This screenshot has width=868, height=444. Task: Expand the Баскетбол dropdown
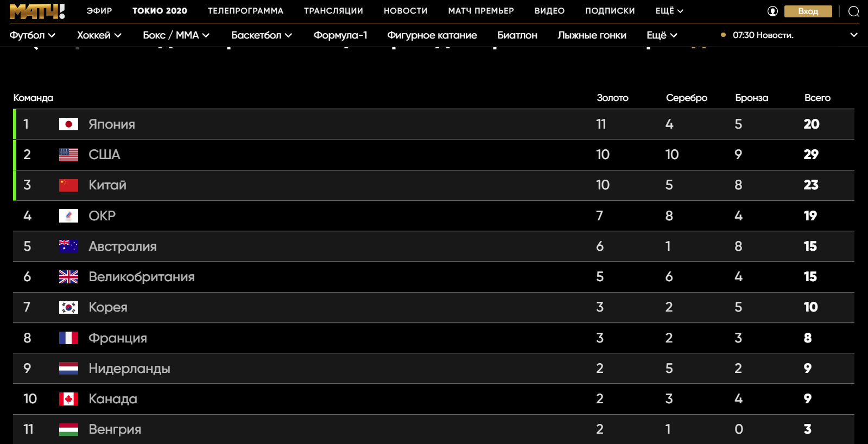(262, 35)
